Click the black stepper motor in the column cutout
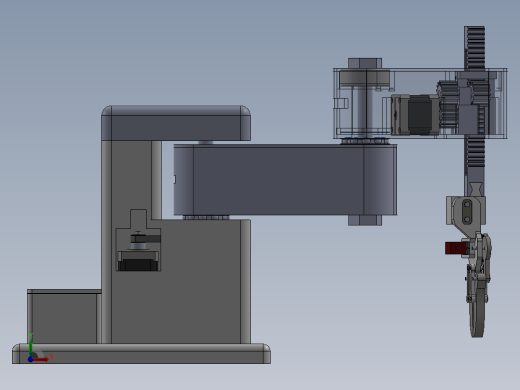 138,261
